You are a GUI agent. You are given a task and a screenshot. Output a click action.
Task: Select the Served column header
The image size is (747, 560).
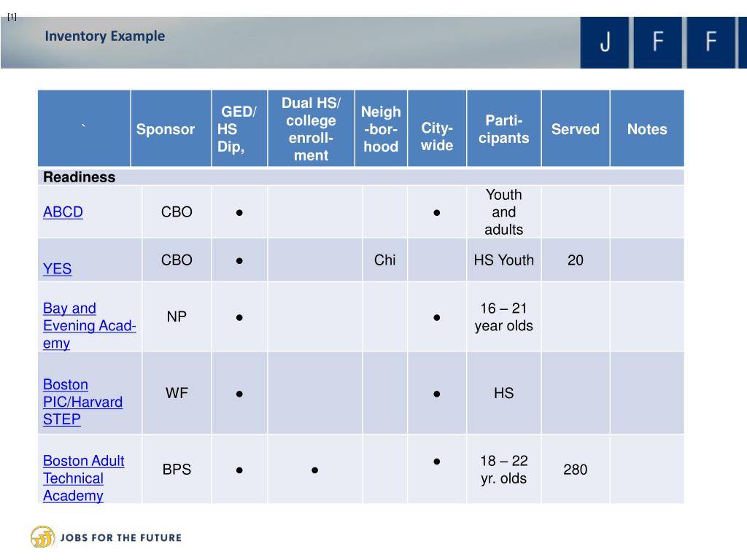(x=576, y=128)
